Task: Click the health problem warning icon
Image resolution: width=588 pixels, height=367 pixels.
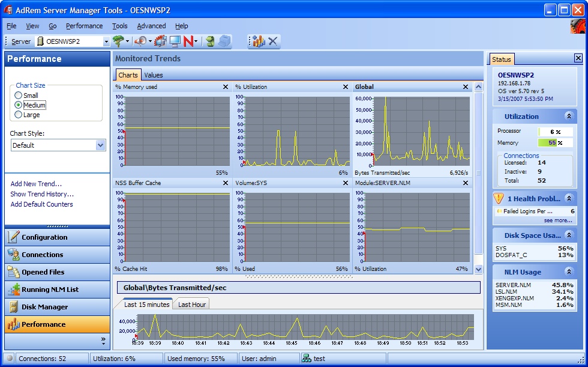Action: [499, 198]
